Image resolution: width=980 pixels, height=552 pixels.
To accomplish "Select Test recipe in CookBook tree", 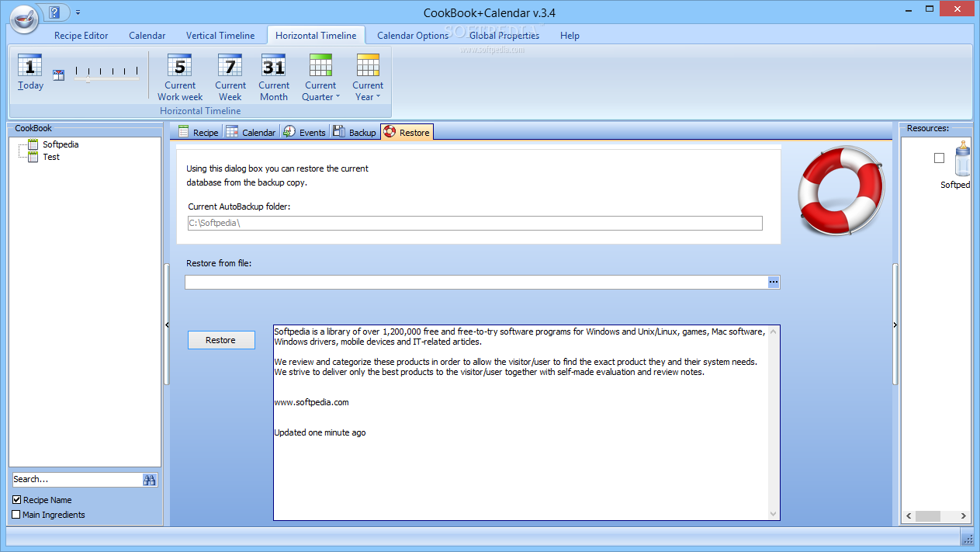I will click(x=51, y=157).
